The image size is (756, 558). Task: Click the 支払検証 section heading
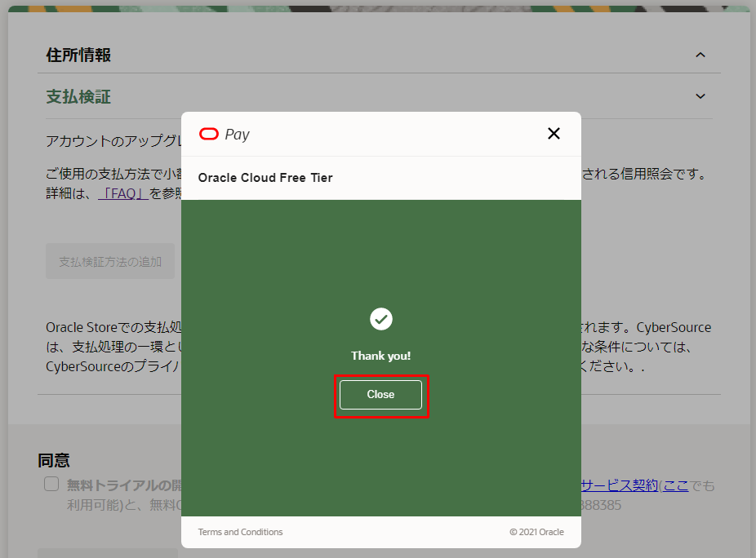(x=78, y=96)
